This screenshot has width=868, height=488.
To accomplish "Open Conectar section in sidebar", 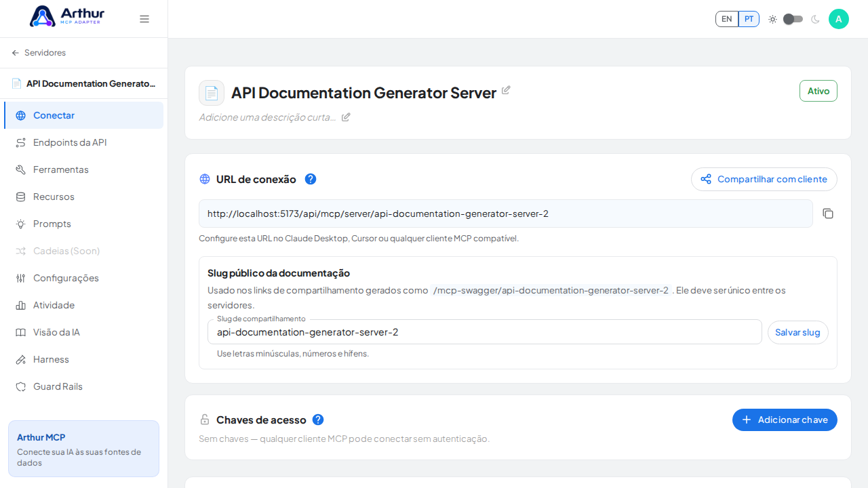I will point(83,115).
